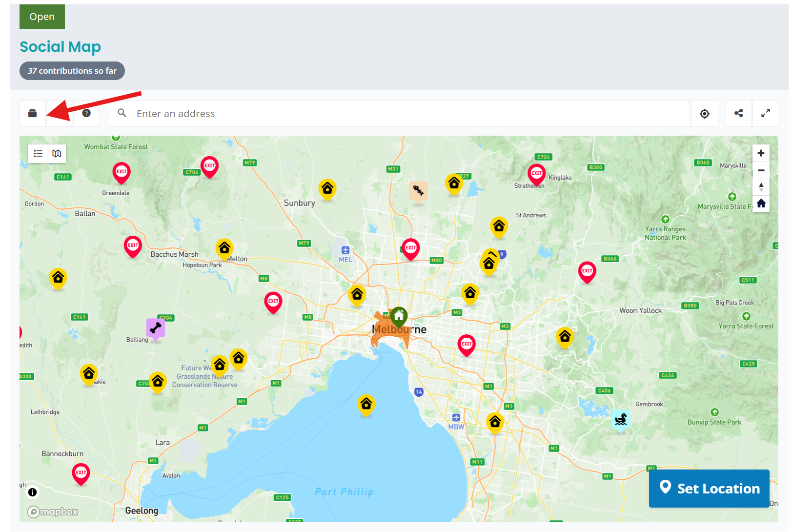
Task: Open the layers stack icon button
Action: (33, 113)
